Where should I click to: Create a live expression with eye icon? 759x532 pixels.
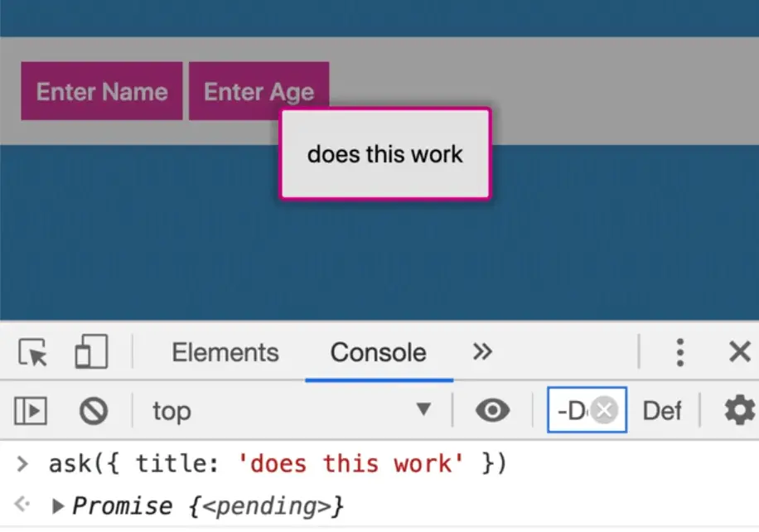click(x=492, y=410)
